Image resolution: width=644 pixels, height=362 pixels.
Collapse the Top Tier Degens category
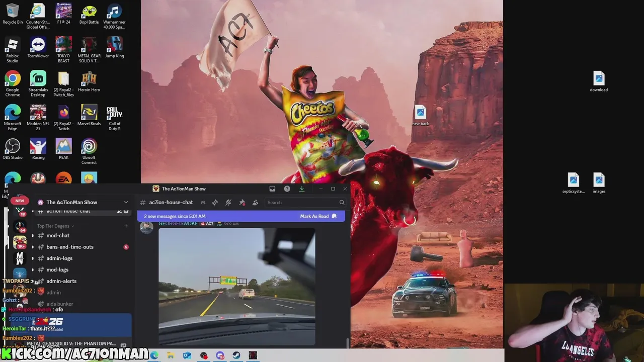[x=55, y=226]
